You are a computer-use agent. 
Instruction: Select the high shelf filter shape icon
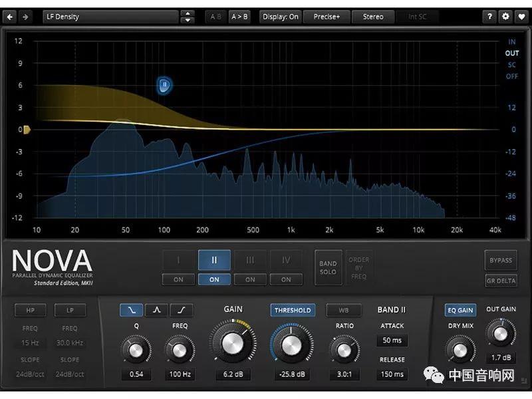[x=182, y=310]
